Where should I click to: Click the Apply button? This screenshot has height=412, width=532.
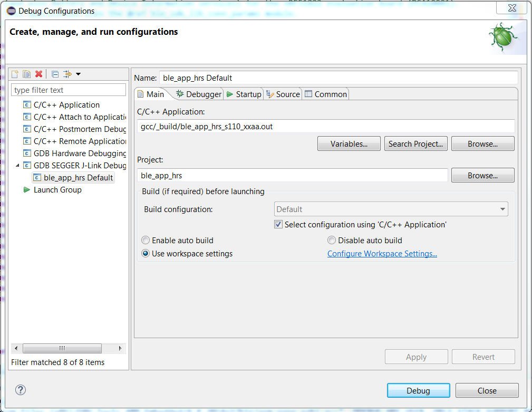tap(417, 357)
